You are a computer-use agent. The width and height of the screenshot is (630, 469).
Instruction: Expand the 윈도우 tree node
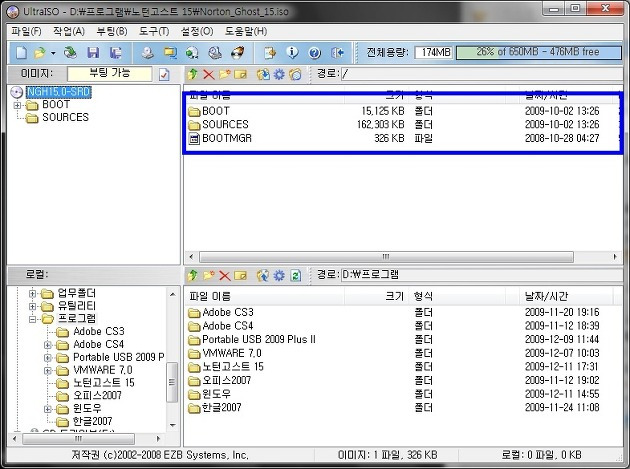[48, 409]
